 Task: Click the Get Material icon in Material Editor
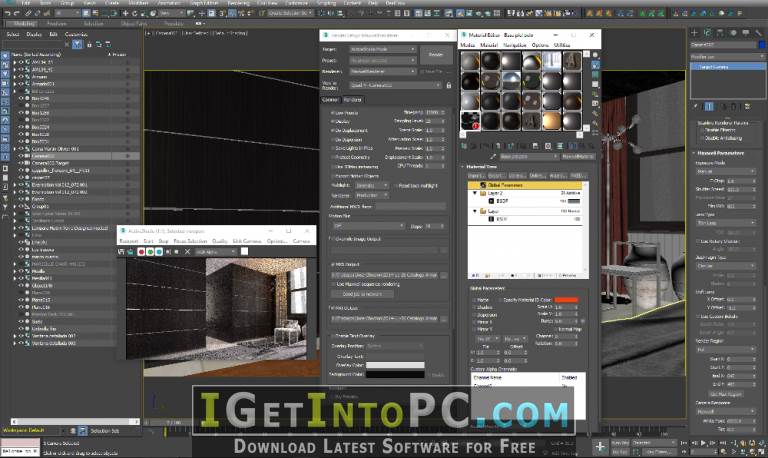(x=464, y=146)
